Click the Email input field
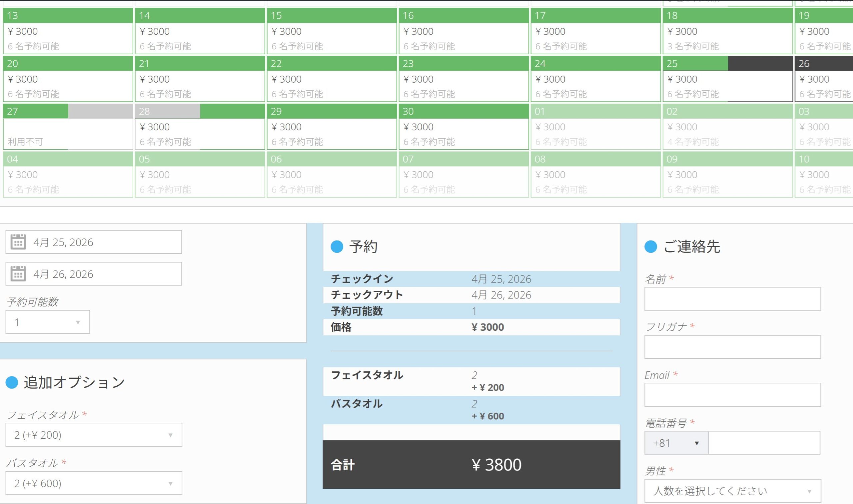 pos(733,395)
